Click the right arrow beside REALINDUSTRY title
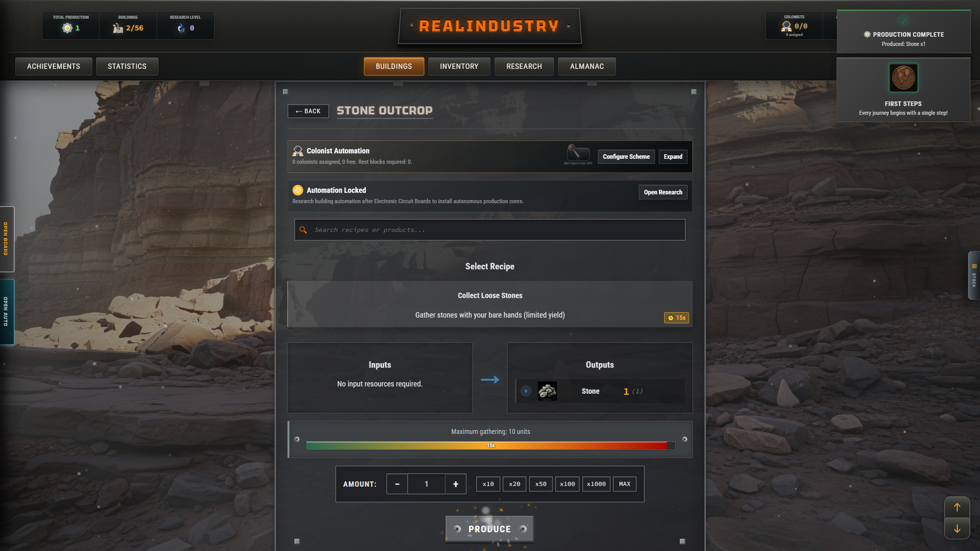 pyautogui.click(x=569, y=26)
